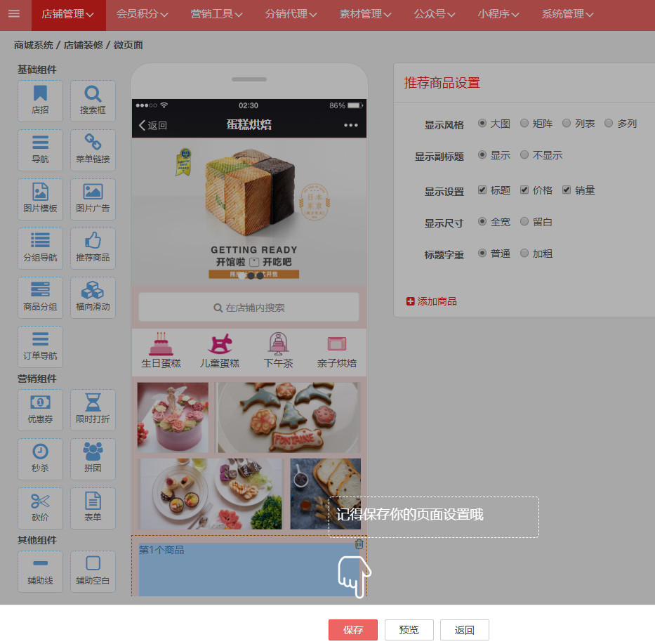The image size is (655, 644).
Task: Insert the 图片广告 image ad component
Action: pos(93,199)
